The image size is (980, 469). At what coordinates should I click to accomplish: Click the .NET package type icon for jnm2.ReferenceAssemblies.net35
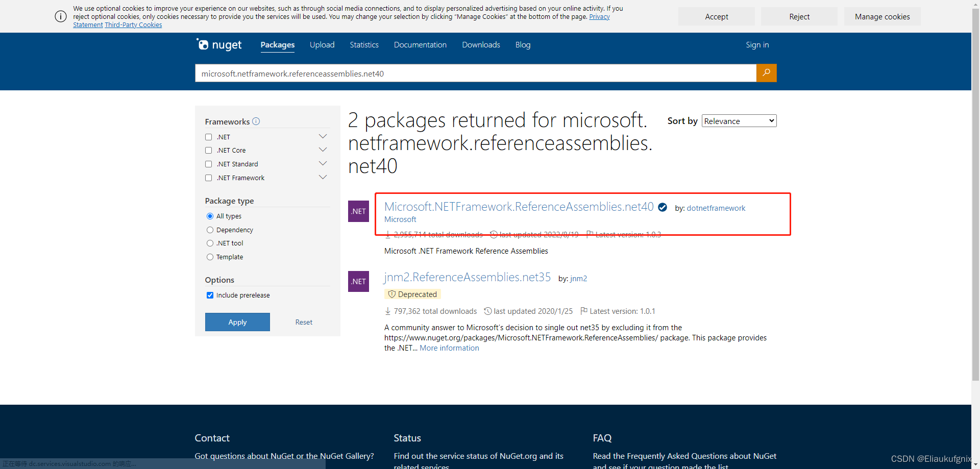[358, 281]
